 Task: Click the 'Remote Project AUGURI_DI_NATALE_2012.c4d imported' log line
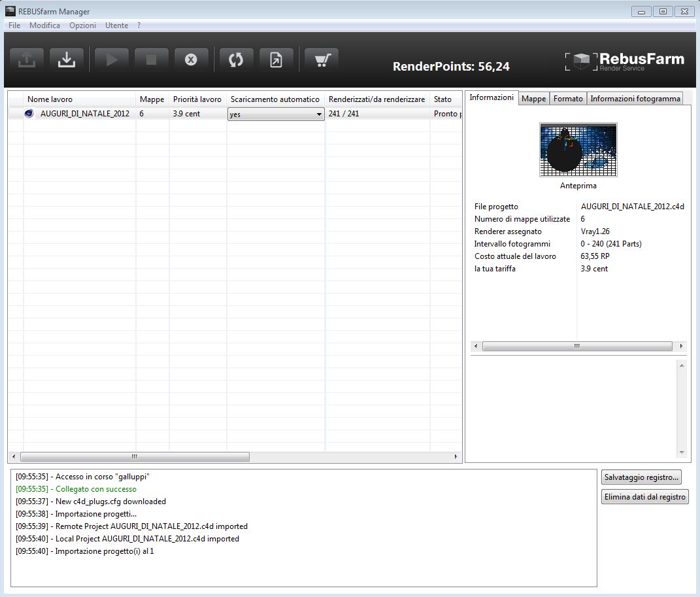131,526
